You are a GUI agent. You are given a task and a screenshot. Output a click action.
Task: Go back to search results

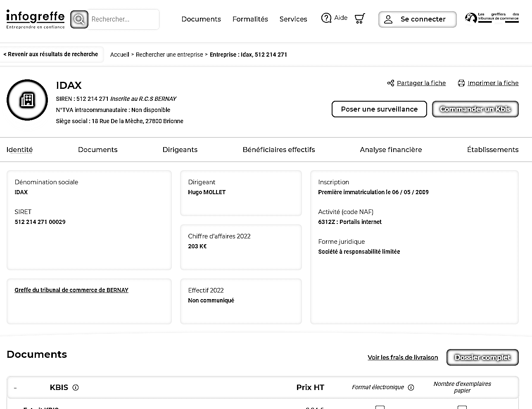(x=51, y=54)
